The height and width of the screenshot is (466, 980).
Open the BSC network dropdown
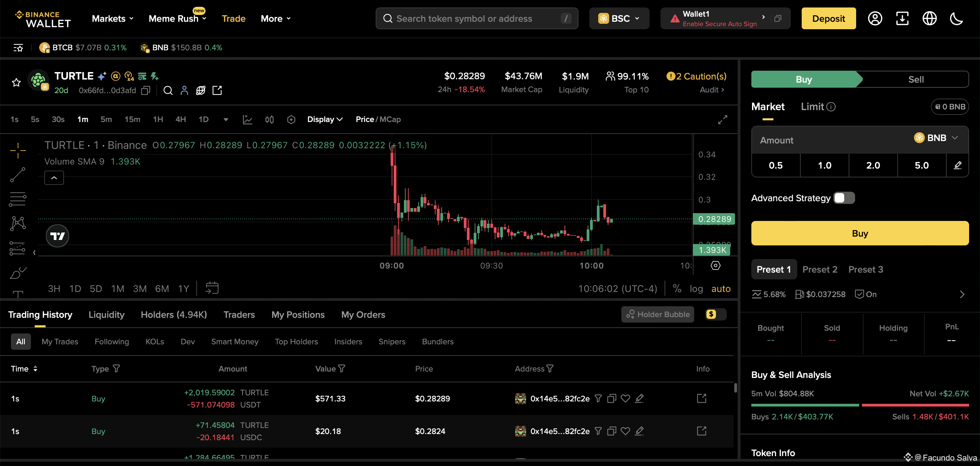(619, 19)
